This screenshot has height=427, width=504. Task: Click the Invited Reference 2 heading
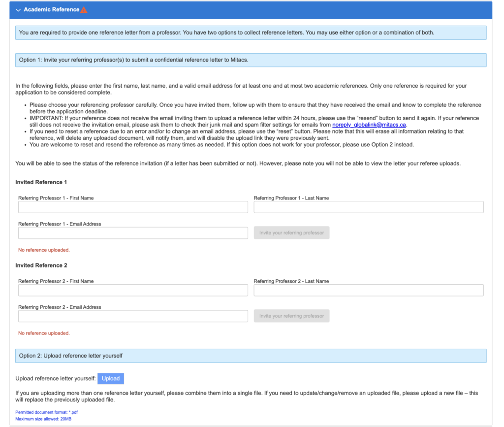pos(41,265)
